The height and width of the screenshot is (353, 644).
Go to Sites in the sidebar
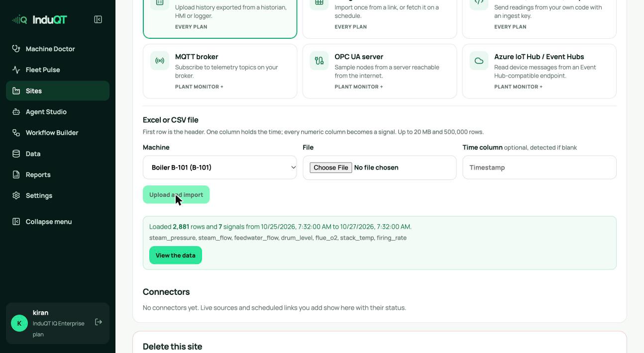58,91
